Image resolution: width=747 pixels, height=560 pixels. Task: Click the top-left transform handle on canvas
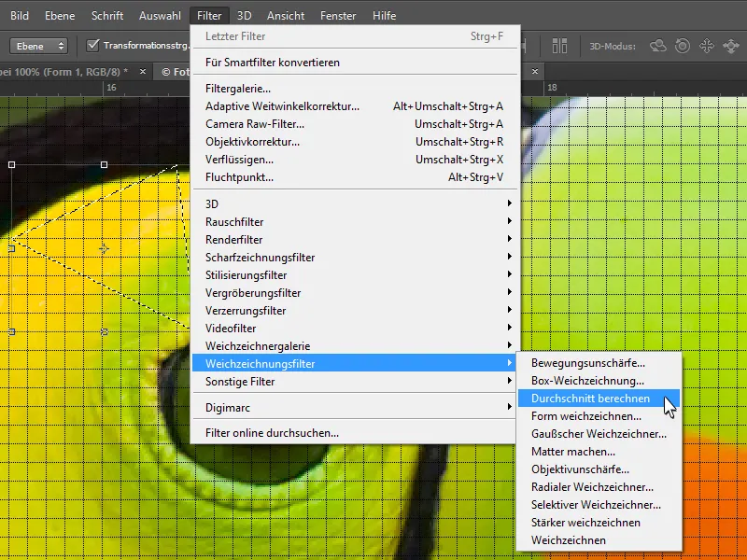[x=12, y=165]
